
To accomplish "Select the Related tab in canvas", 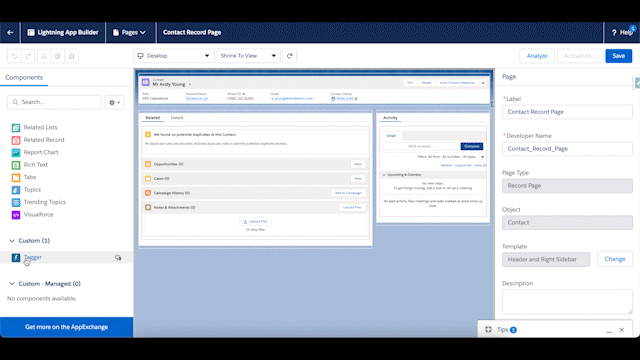I will (153, 118).
